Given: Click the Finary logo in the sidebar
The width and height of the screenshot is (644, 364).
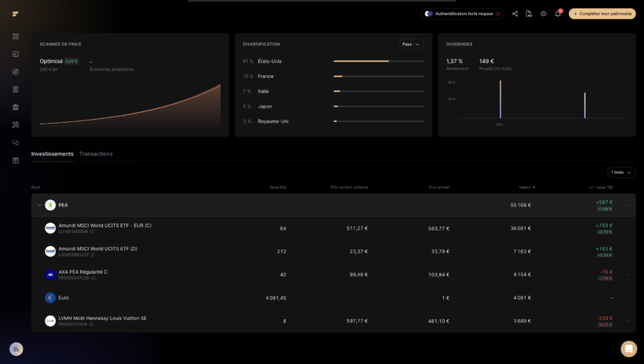Looking at the screenshot, I should point(15,14).
